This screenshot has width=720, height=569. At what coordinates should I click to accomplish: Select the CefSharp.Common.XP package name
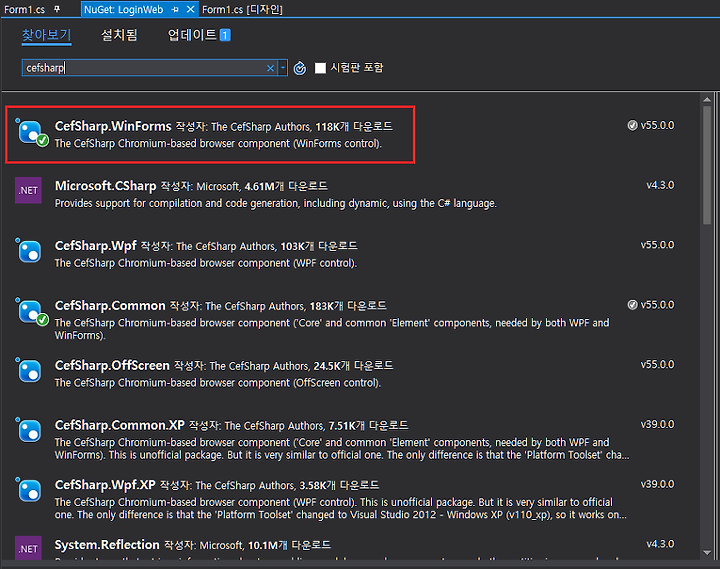pyautogui.click(x=119, y=425)
